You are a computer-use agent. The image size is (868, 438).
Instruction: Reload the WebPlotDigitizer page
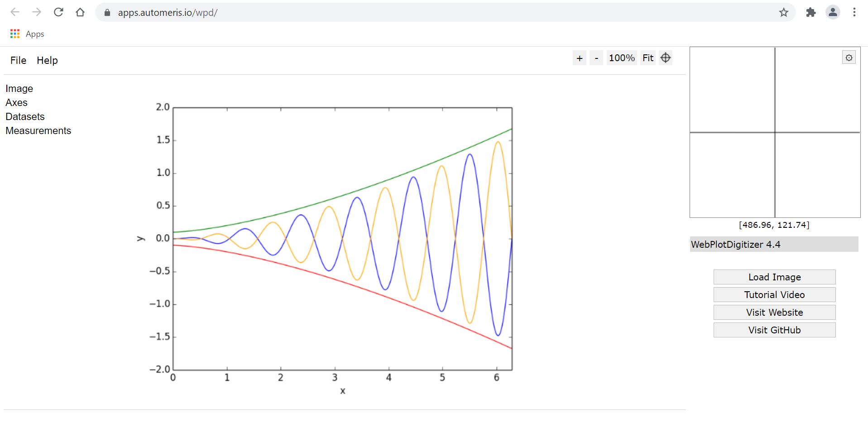pos(58,12)
